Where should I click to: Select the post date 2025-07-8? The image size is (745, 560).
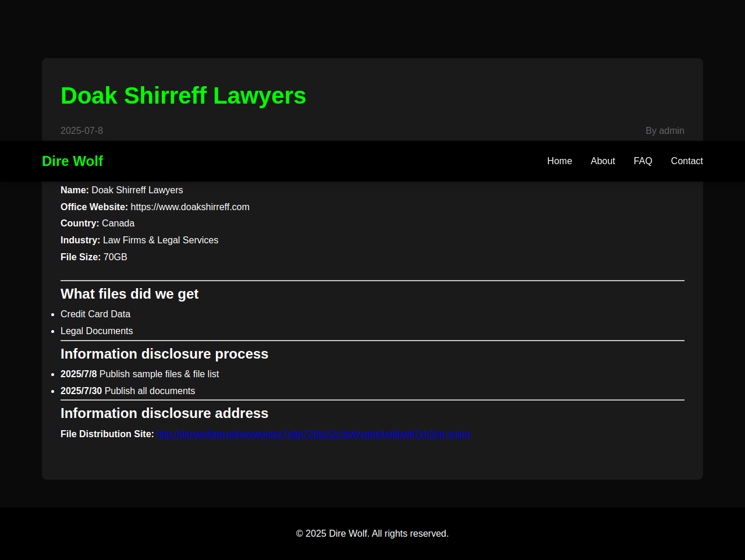(x=81, y=131)
